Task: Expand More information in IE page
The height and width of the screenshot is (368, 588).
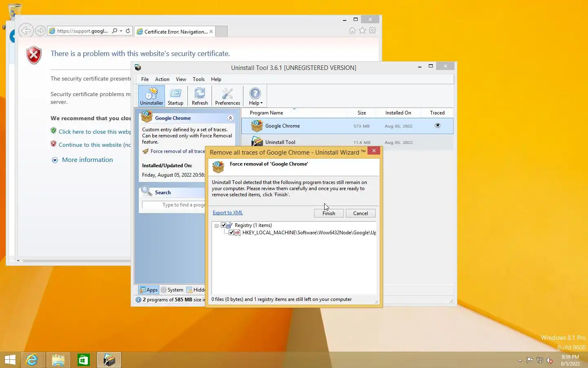Action: coord(82,160)
